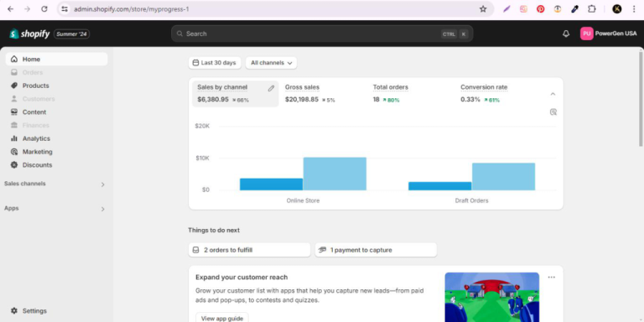This screenshot has height=322, width=644.
Task: Open Products in sidebar
Action: (x=57, y=86)
